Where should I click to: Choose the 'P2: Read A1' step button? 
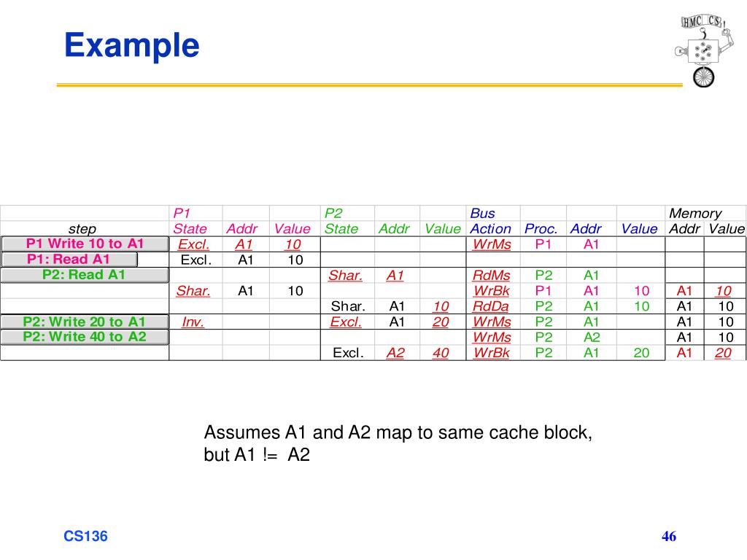[85, 275]
